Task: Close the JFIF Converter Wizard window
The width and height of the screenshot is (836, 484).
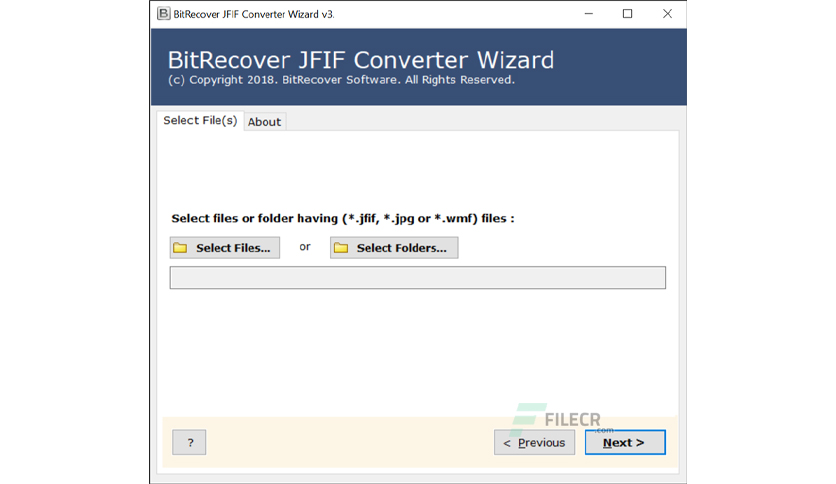Action: [667, 14]
